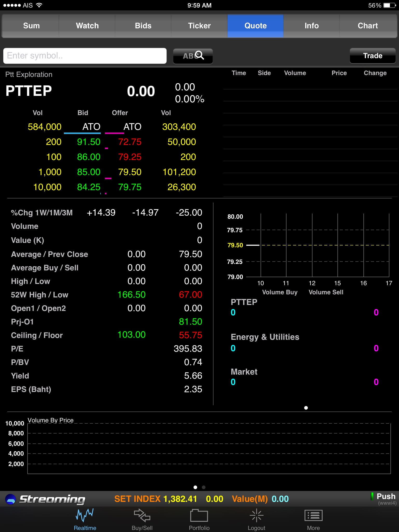Switch to the Ticker tab
The width and height of the screenshot is (399, 532).
pyautogui.click(x=199, y=26)
